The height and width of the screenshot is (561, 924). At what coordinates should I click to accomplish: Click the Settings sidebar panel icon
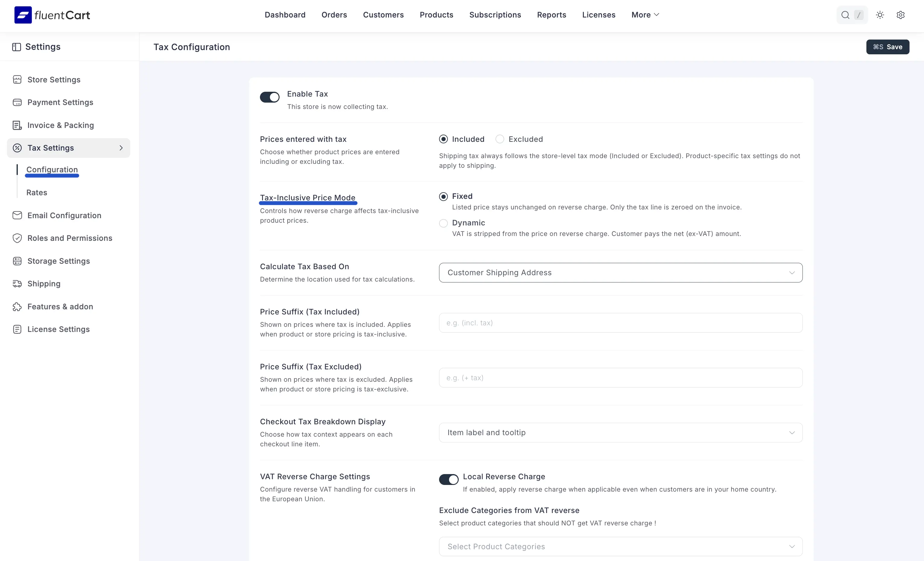pyautogui.click(x=17, y=47)
